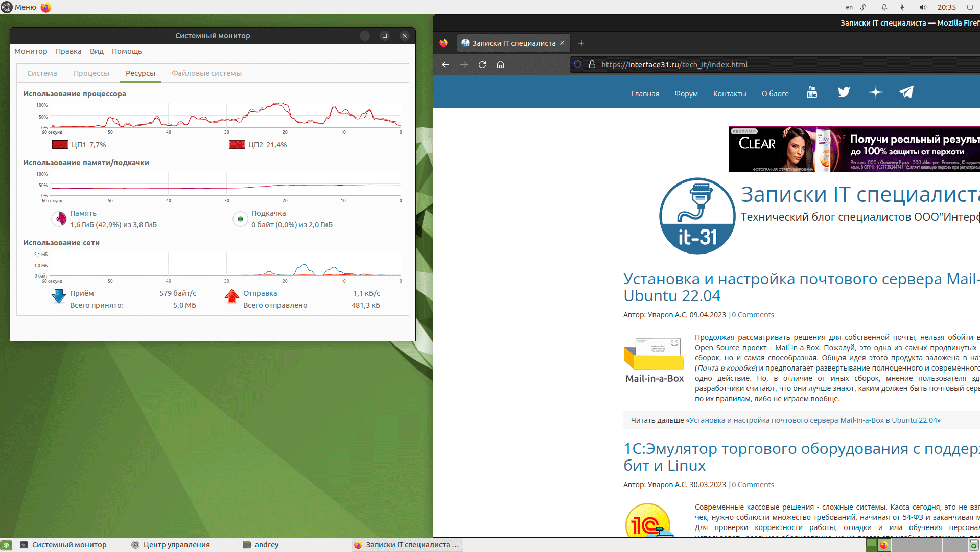Open the trash icon in bottom panel
The width and height of the screenshot is (980, 552).
pyautogui.click(x=974, y=545)
